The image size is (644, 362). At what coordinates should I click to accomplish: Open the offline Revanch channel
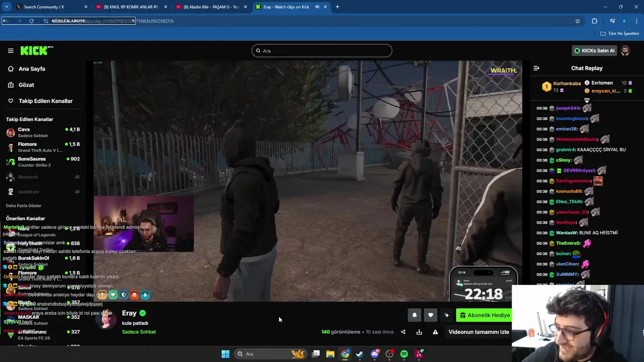click(43, 177)
